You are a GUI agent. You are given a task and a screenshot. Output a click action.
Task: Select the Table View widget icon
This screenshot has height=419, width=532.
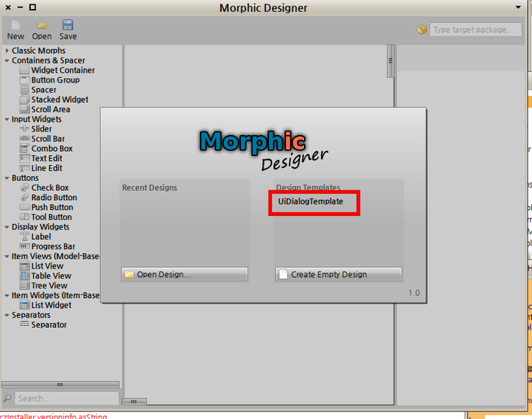24,276
